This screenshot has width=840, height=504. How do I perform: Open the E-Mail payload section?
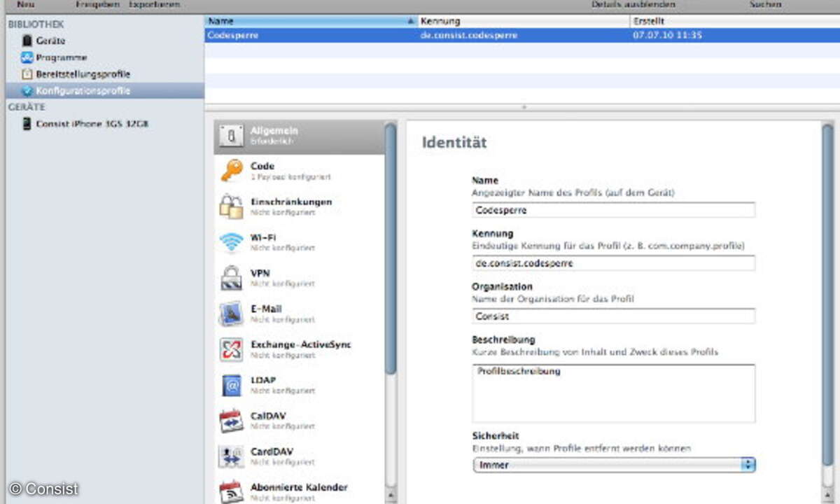point(299,314)
